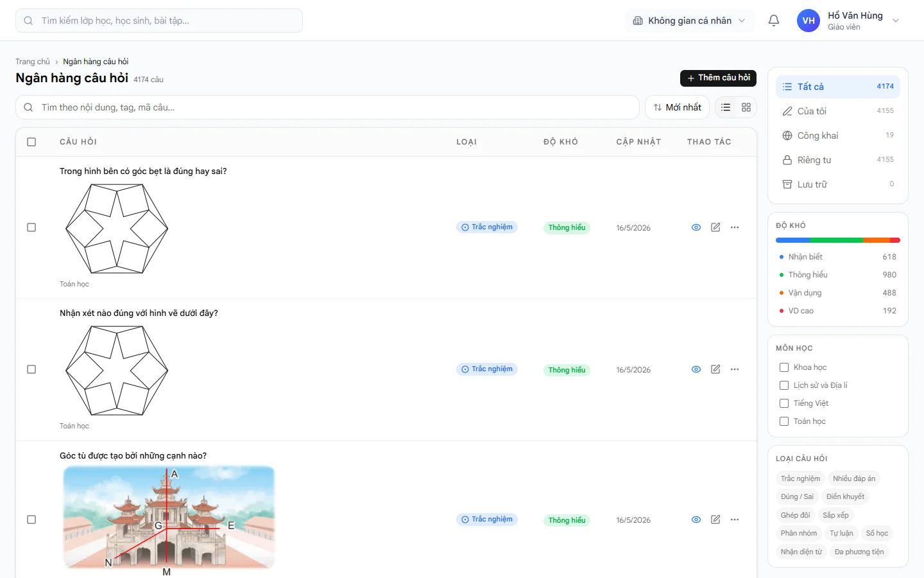Tick checkbox for 'góc bẹt' question
Screen dimensions: 924x578
point(31,227)
